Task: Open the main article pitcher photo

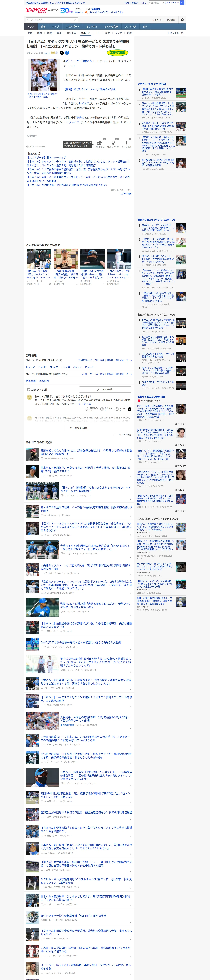Action: coord(44,75)
